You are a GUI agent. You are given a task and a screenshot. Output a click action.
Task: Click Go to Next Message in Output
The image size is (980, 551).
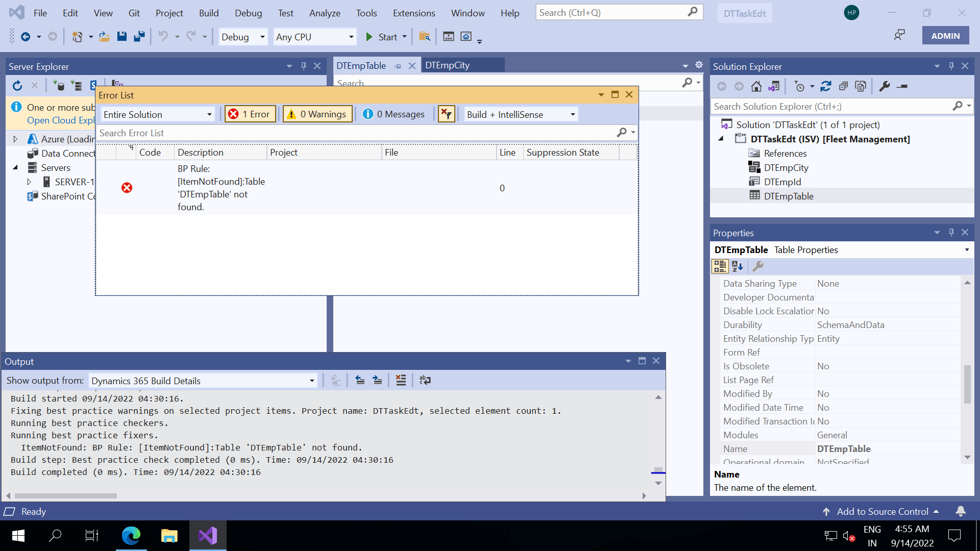click(x=377, y=381)
